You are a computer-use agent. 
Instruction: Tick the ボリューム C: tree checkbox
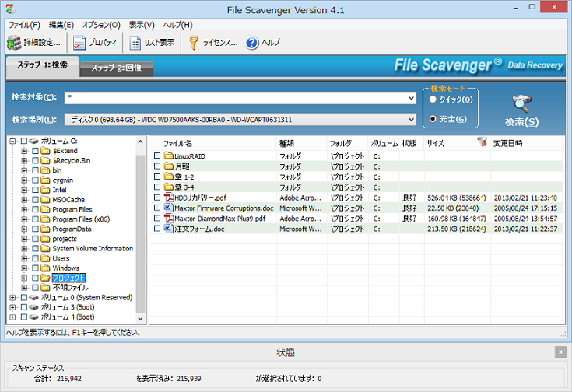tap(24, 141)
